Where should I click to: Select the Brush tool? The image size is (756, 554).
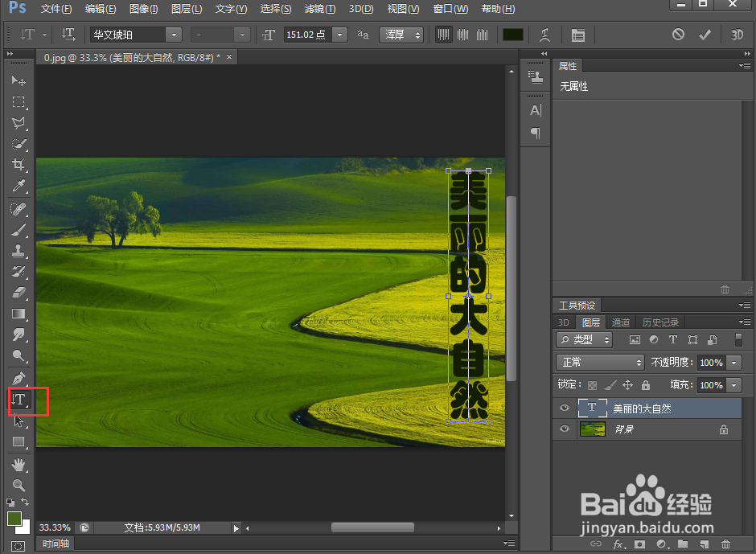click(18, 230)
